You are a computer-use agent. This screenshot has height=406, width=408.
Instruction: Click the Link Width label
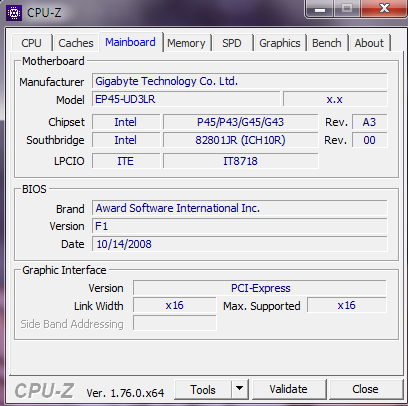pos(99,306)
